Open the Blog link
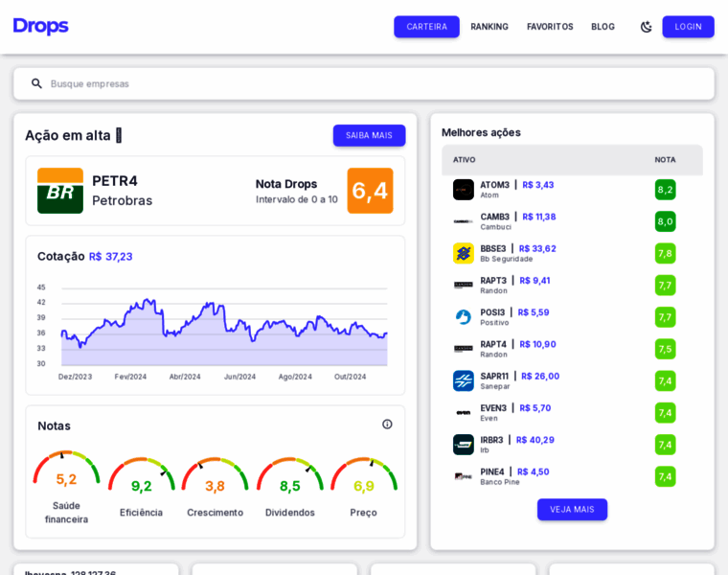Viewport: 728px width, 575px height. point(603,27)
